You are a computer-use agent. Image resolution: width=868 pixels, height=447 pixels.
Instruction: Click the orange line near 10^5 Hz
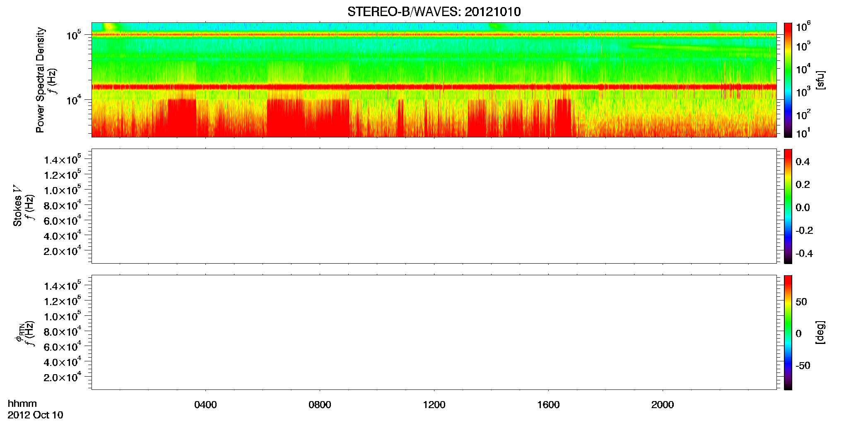[x=434, y=35]
